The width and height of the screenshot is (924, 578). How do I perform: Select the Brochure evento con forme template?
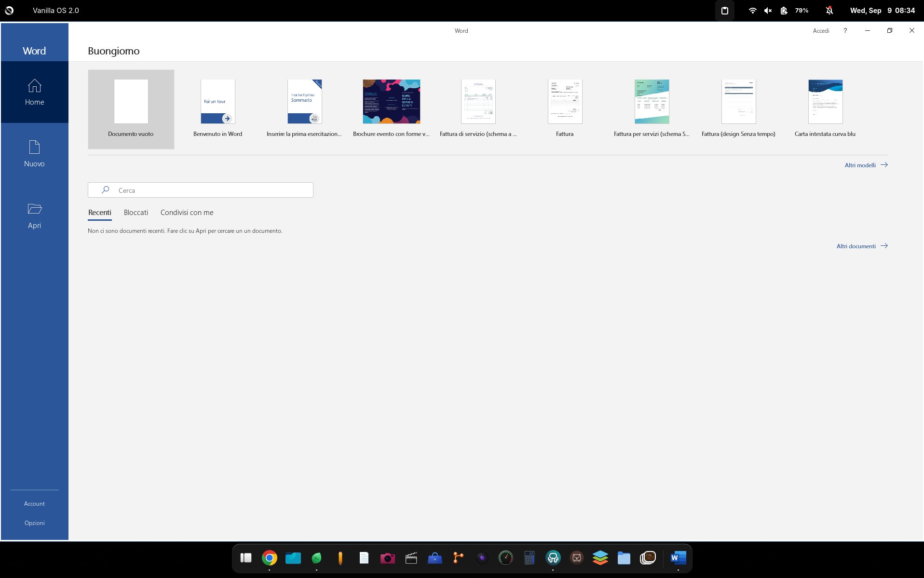[391, 109]
